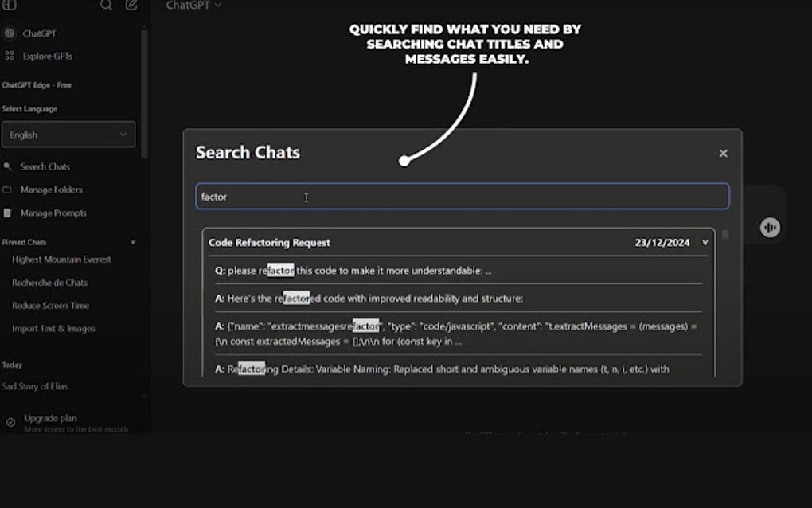Viewport: 812px width, 508px height.
Task: Open ChatGPT from sidebar
Action: (39, 33)
